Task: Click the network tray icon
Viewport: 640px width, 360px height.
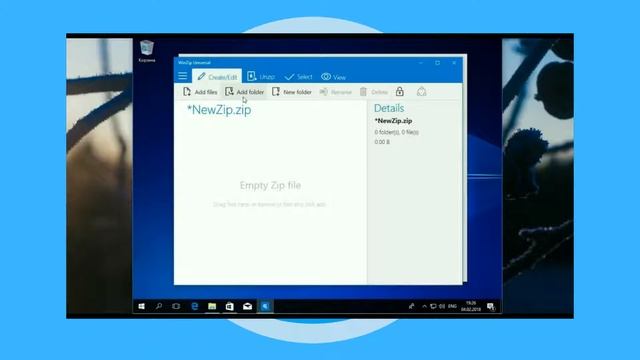Action: coord(433,306)
